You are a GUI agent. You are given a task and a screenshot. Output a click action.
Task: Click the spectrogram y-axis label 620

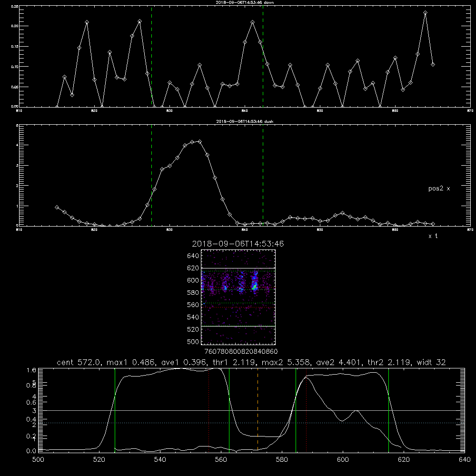click(193, 268)
